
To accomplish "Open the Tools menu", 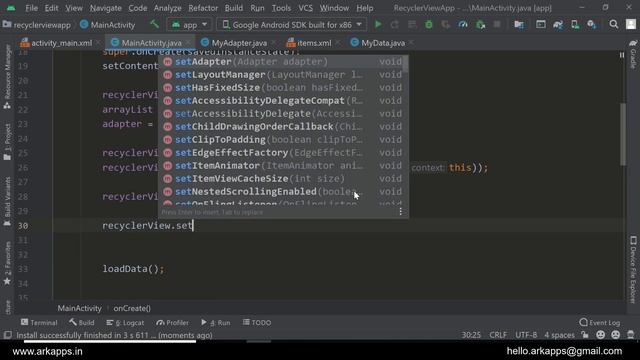I will click(x=281, y=8).
